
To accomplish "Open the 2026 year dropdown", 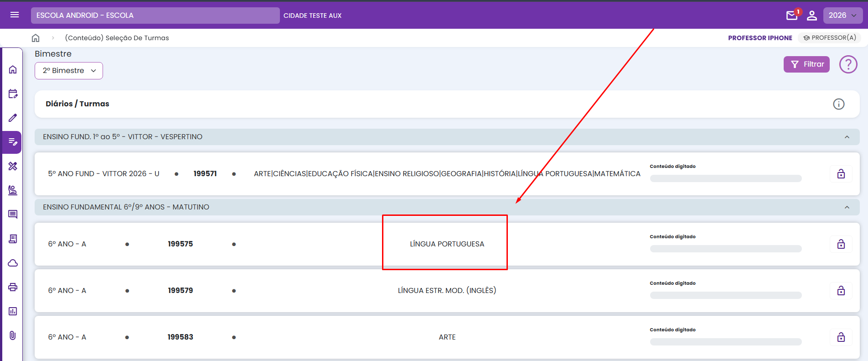I will pyautogui.click(x=842, y=16).
